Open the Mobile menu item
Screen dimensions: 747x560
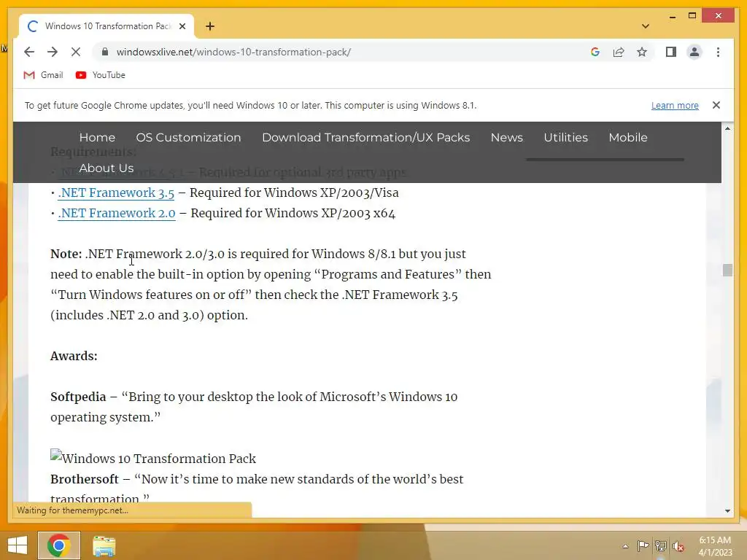(x=628, y=137)
